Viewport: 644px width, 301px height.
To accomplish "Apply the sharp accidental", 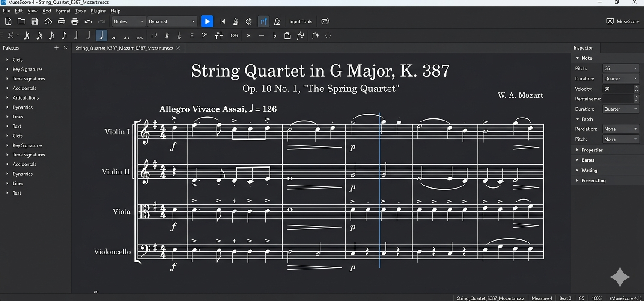I will point(167,36).
